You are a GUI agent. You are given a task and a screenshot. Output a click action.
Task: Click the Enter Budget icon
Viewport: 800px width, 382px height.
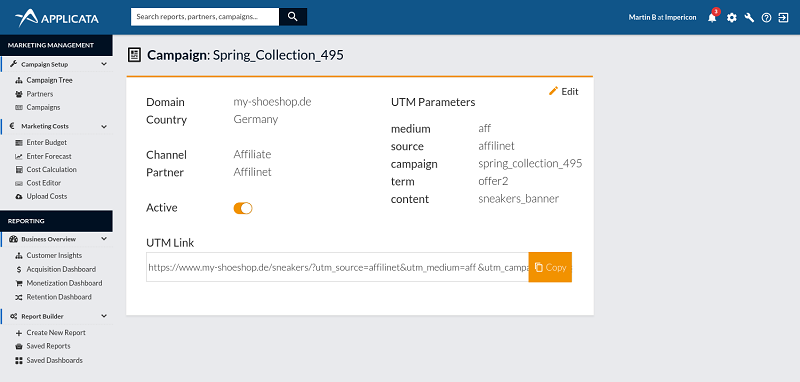point(19,143)
